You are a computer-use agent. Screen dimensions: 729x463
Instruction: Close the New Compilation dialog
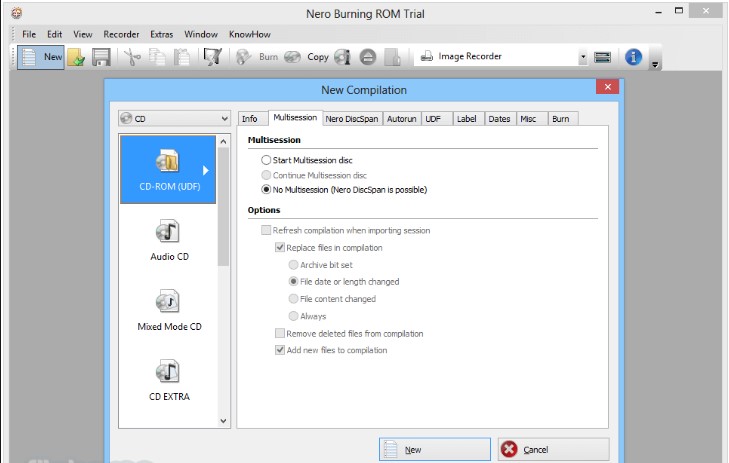[607, 87]
